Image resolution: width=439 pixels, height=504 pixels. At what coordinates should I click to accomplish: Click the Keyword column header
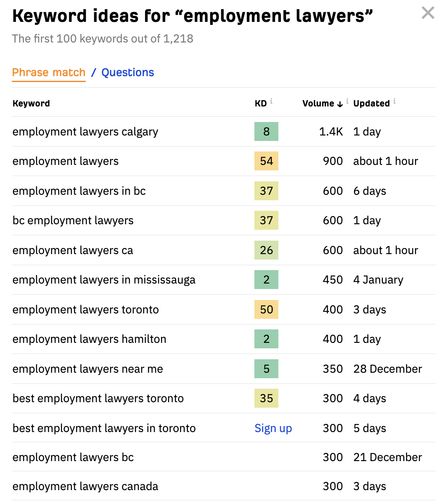point(31,103)
